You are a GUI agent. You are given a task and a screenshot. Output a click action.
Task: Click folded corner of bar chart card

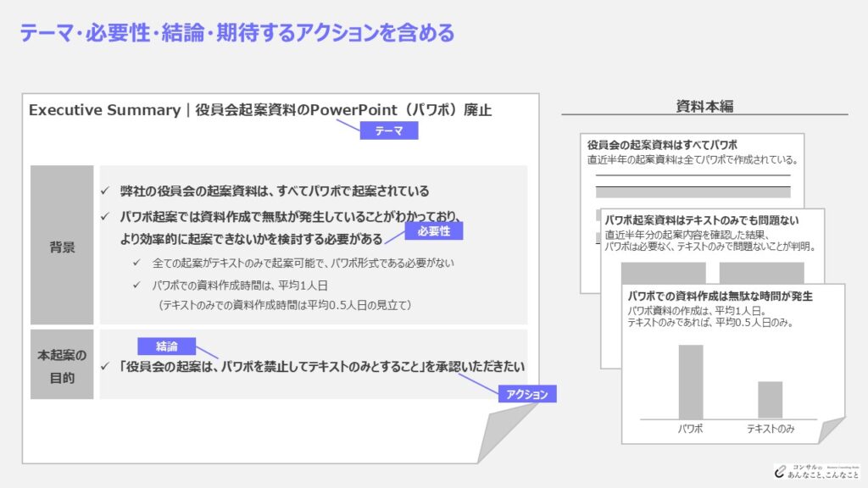[x=831, y=430]
